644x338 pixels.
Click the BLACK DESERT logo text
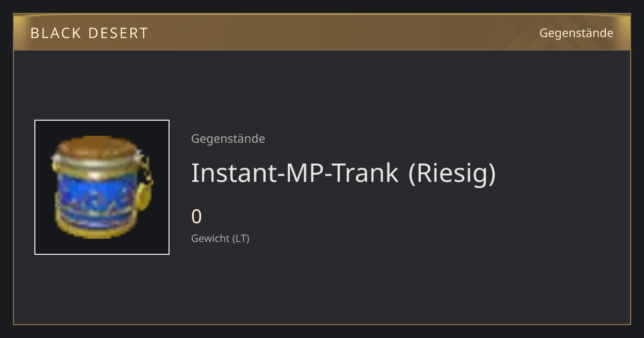89,33
